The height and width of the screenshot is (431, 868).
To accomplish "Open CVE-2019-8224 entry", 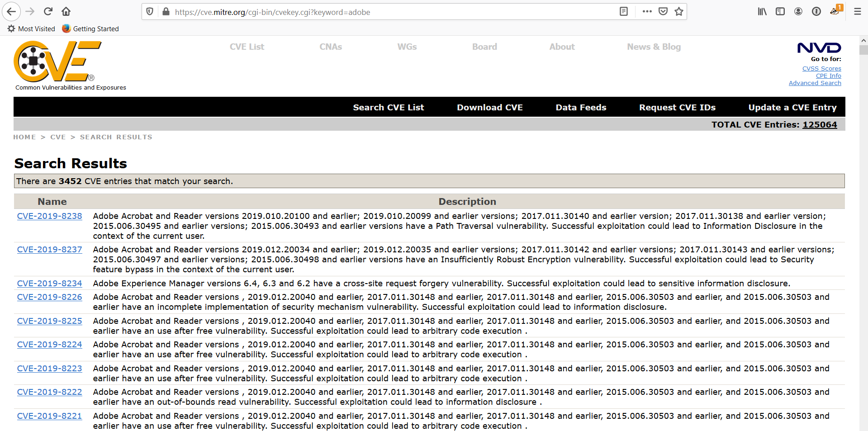I will tap(50, 345).
